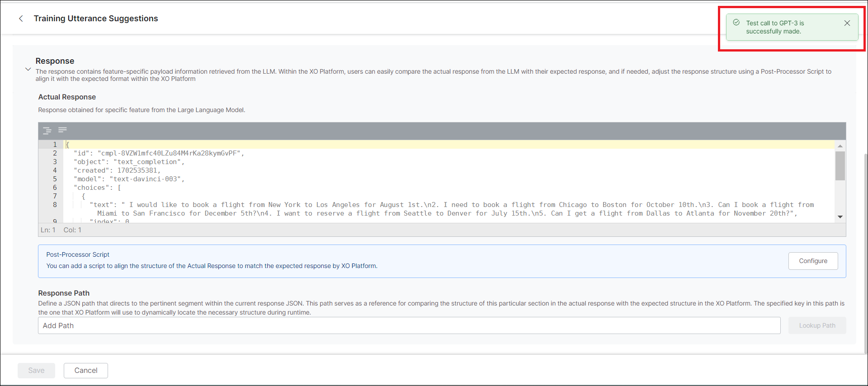Click the green success checkmark icon in notification
Image resolution: width=868 pixels, height=386 pixels.
[736, 23]
